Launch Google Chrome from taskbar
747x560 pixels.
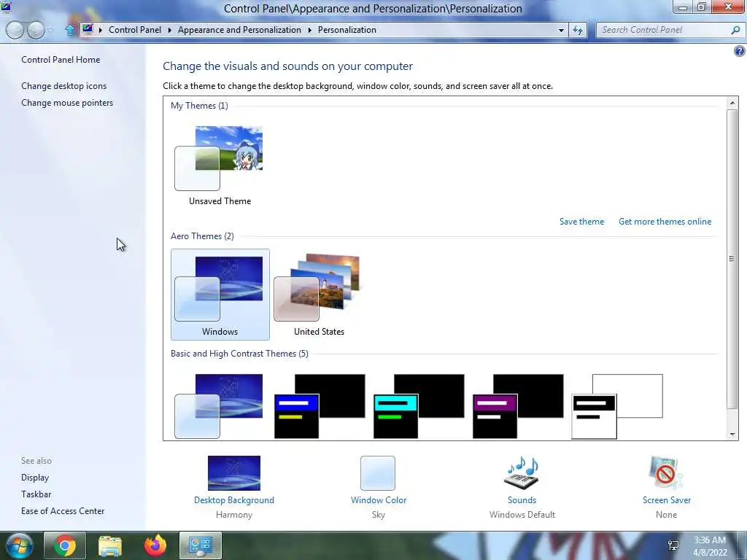point(64,545)
